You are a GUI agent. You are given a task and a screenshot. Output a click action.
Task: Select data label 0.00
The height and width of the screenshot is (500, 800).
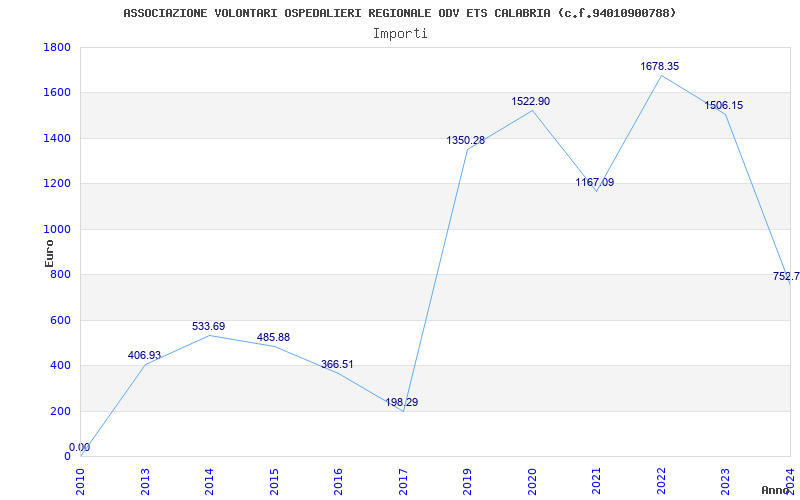[x=80, y=447]
